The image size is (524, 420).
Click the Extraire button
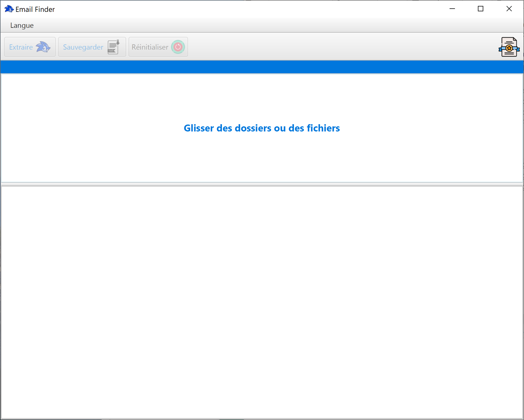coord(30,47)
